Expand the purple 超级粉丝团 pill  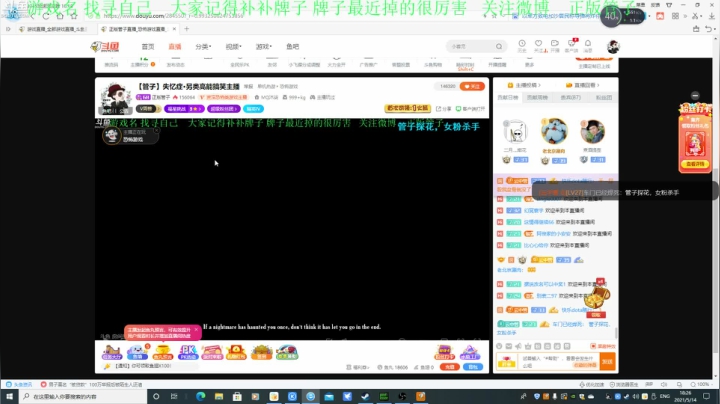point(224,109)
